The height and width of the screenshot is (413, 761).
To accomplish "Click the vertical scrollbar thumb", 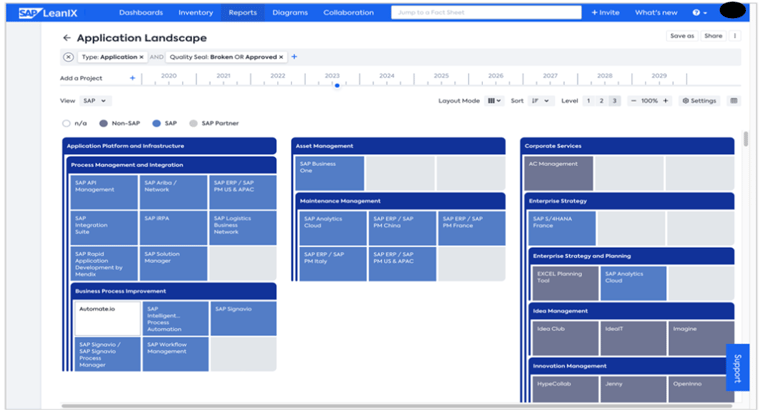I will pos(746,139).
